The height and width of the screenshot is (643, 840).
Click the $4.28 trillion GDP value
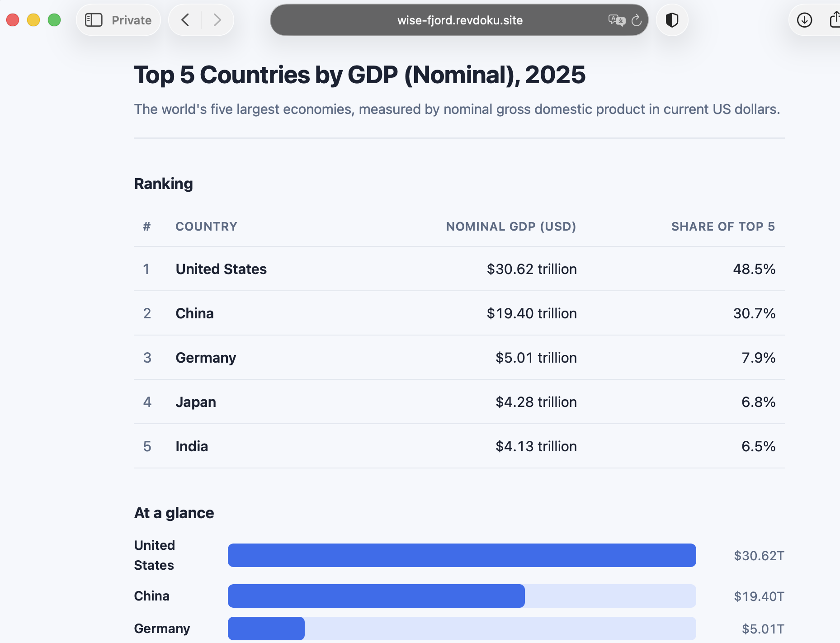point(536,402)
